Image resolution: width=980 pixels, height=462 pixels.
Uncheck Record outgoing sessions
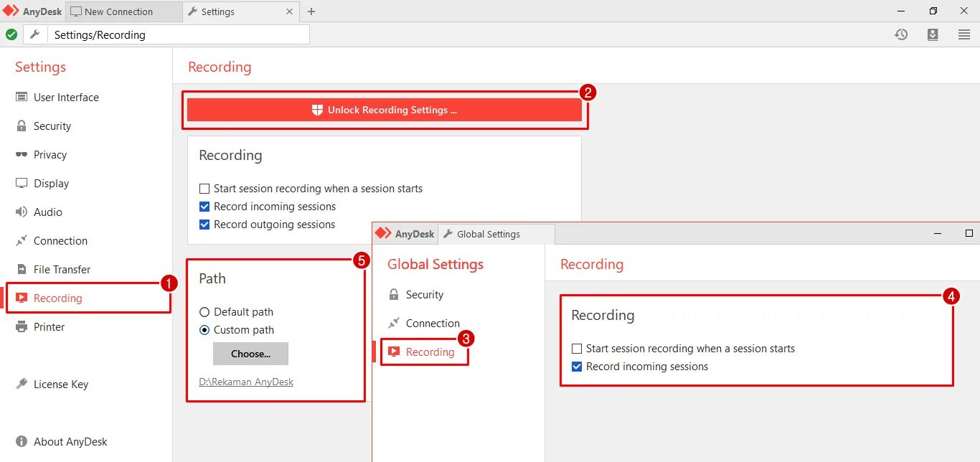204,225
